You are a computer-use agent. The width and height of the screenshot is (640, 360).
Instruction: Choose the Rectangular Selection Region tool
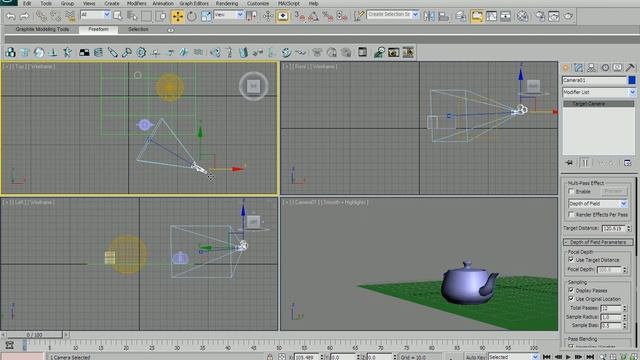[146, 16]
